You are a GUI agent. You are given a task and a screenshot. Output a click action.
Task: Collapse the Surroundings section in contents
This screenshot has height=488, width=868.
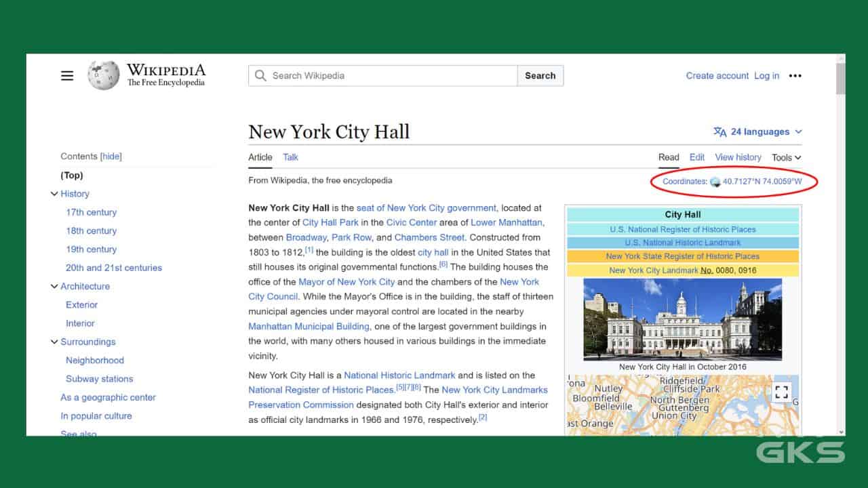pyautogui.click(x=54, y=342)
